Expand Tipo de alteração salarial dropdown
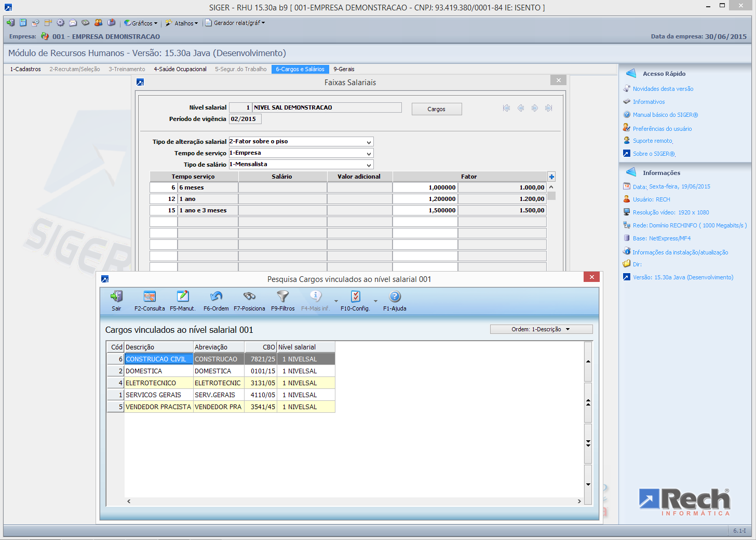The height and width of the screenshot is (540, 756). pyautogui.click(x=369, y=142)
